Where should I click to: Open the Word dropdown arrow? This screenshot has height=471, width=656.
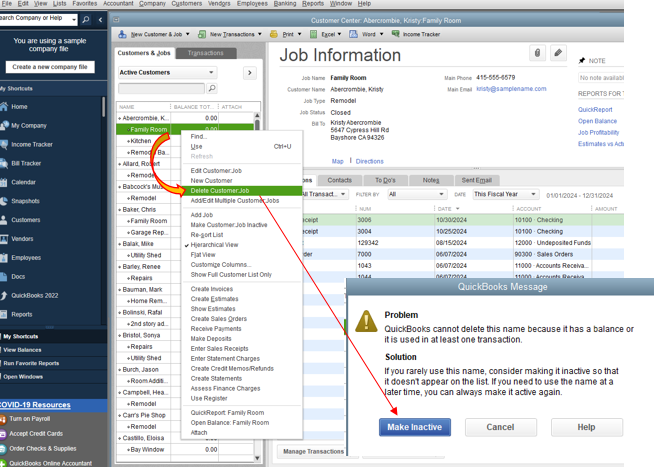[382, 34]
